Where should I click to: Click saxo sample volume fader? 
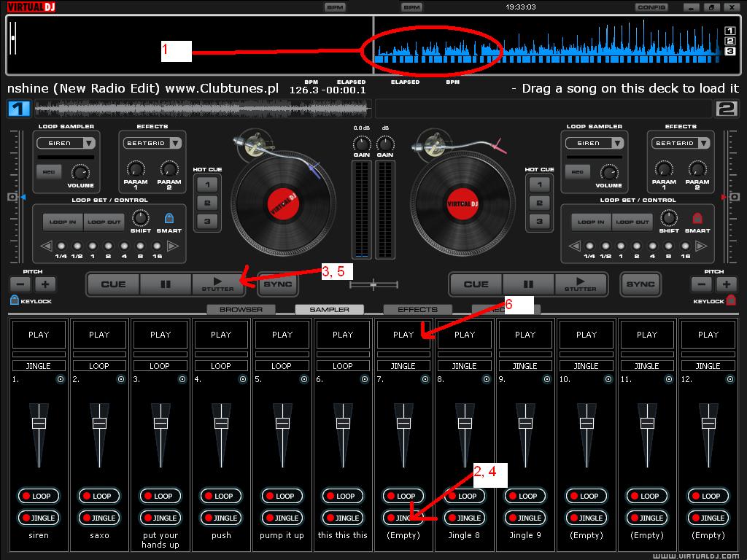coord(99,423)
